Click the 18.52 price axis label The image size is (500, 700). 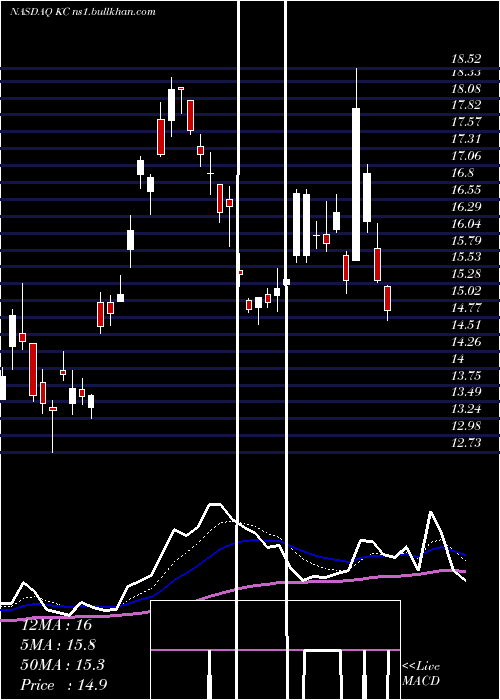[x=466, y=58]
